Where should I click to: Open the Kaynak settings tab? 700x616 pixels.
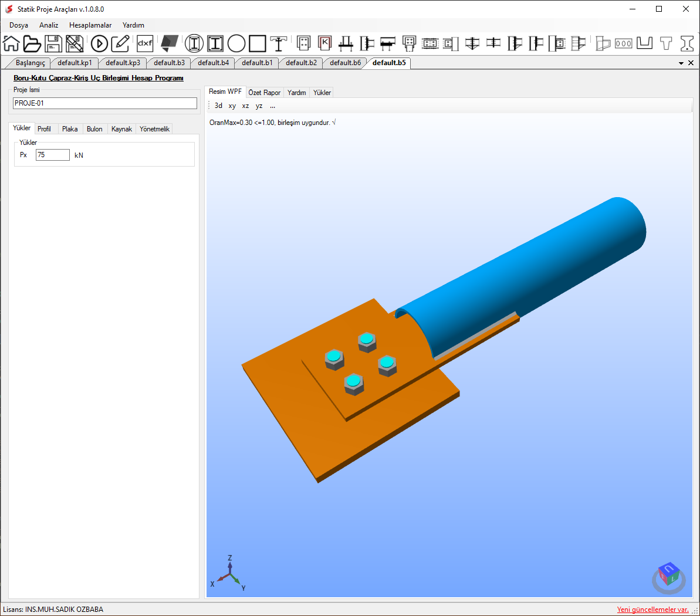click(121, 129)
